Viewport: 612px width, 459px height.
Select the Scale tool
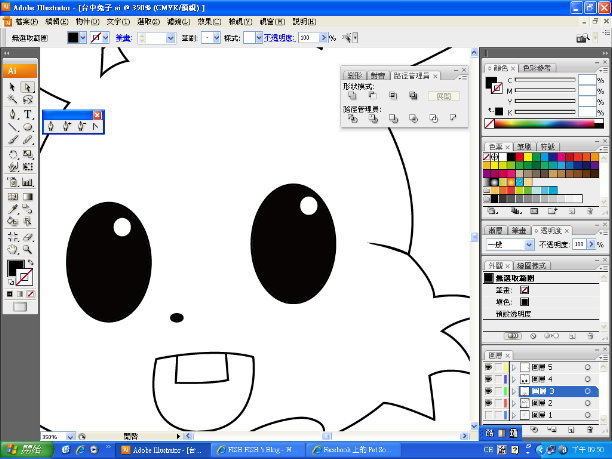tap(27, 155)
